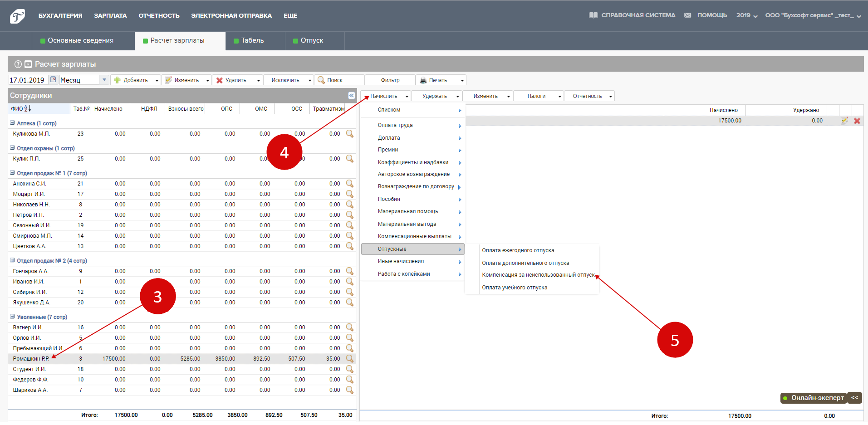The width and height of the screenshot is (868, 425).
Task: Open details magnifier for Петров И.П.
Action: [350, 215]
